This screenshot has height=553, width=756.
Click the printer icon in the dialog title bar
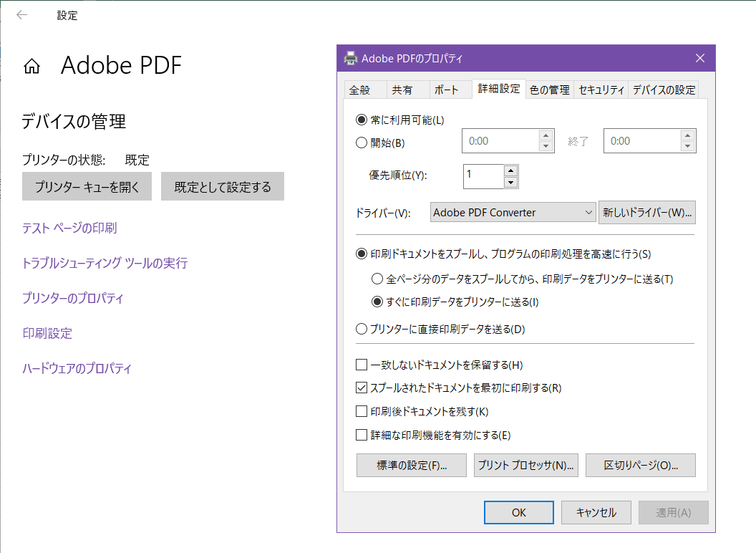pos(350,58)
